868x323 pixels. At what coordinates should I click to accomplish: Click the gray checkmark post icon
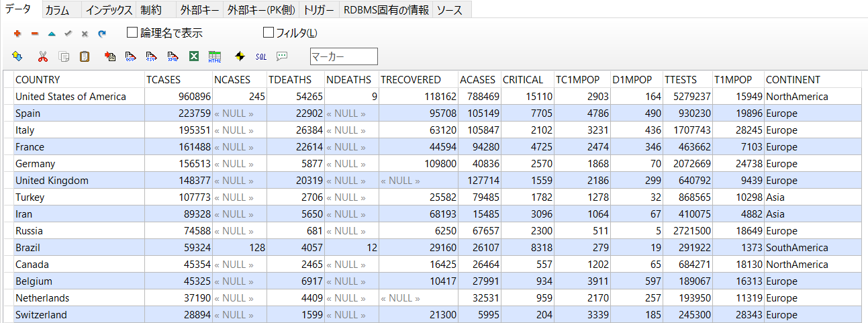pyautogui.click(x=68, y=33)
